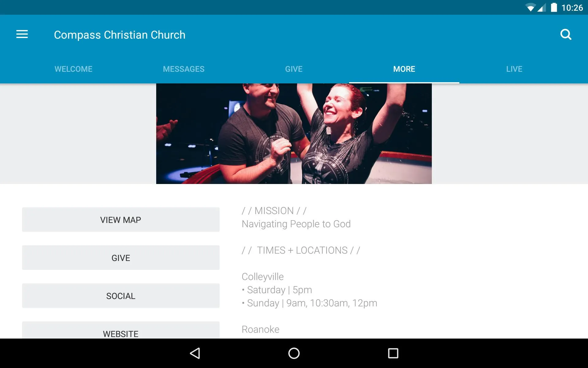Open the recent apps square button

(x=393, y=353)
